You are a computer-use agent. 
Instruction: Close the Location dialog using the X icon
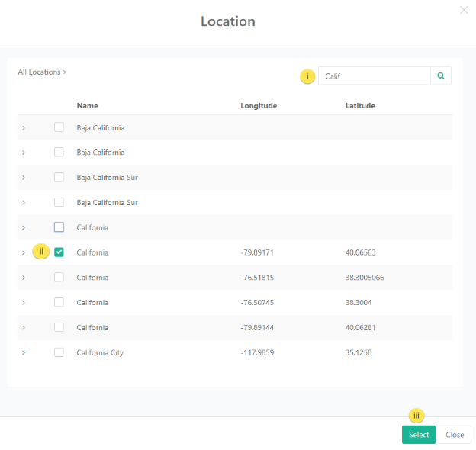[464, 10]
